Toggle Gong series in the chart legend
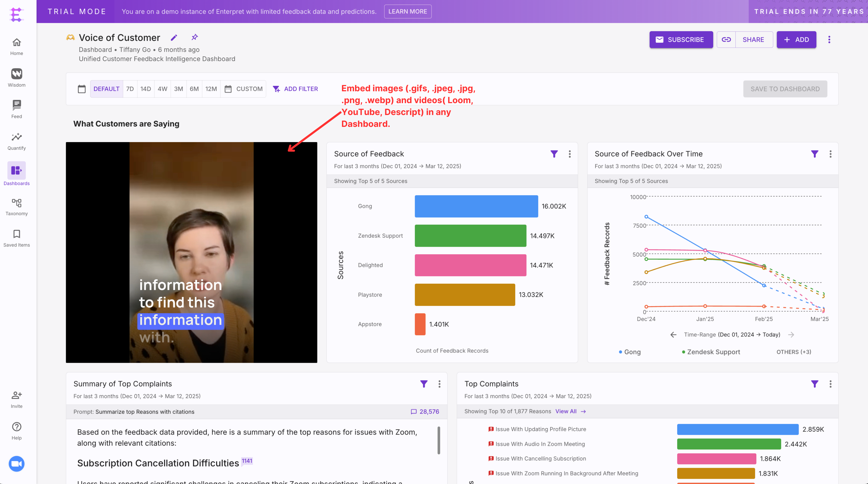The width and height of the screenshot is (868, 484). click(629, 351)
